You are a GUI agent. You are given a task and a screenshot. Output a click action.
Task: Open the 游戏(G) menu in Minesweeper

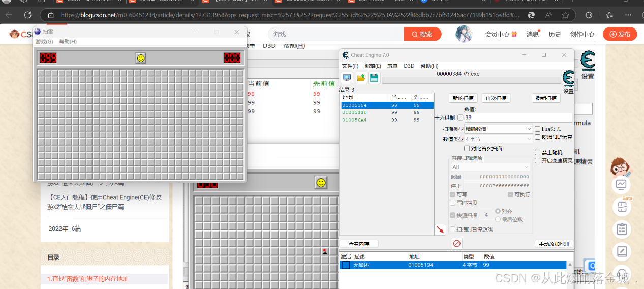44,42
